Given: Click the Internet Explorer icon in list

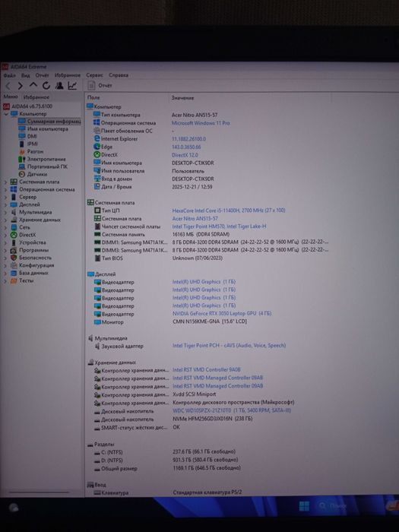Looking at the screenshot, I should pyautogui.click(x=97, y=139).
